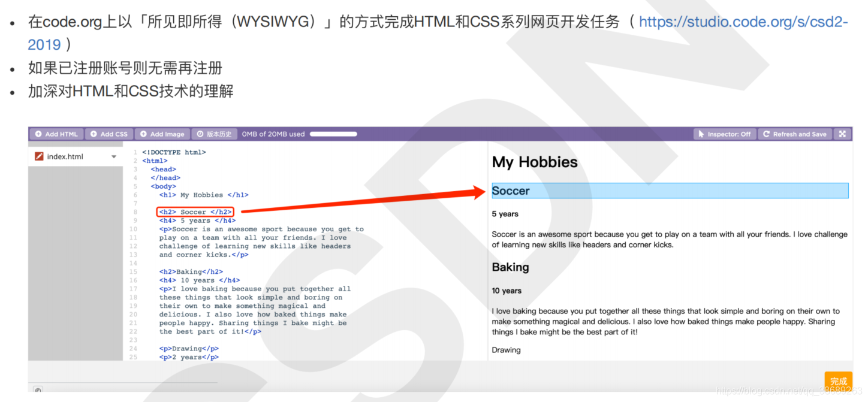Select the index.html file
The image size is (868, 402).
tap(75, 156)
